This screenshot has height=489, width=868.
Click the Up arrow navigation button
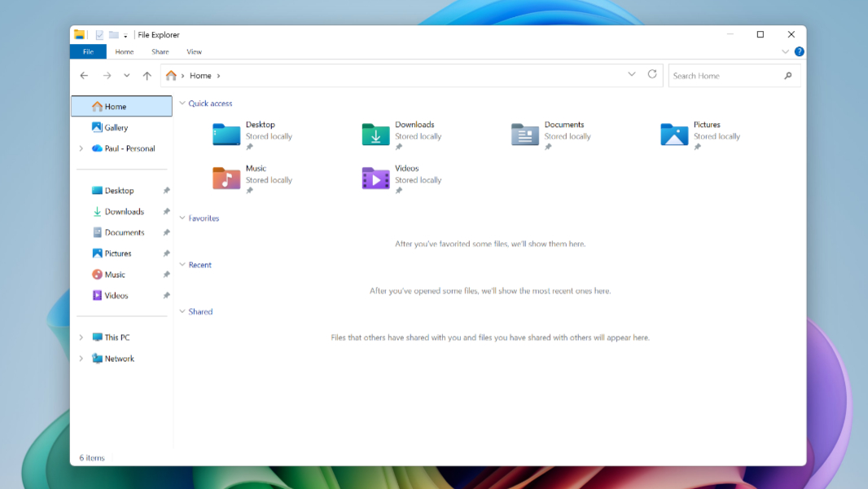coord(147,76)
